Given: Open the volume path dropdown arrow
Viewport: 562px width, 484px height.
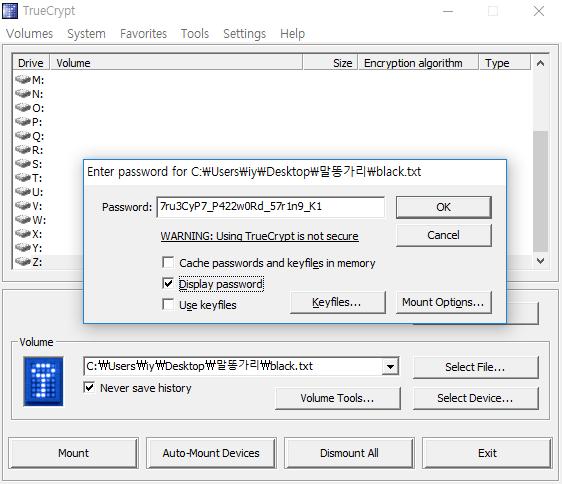Looking at the screenshot, I should [390, 366].
